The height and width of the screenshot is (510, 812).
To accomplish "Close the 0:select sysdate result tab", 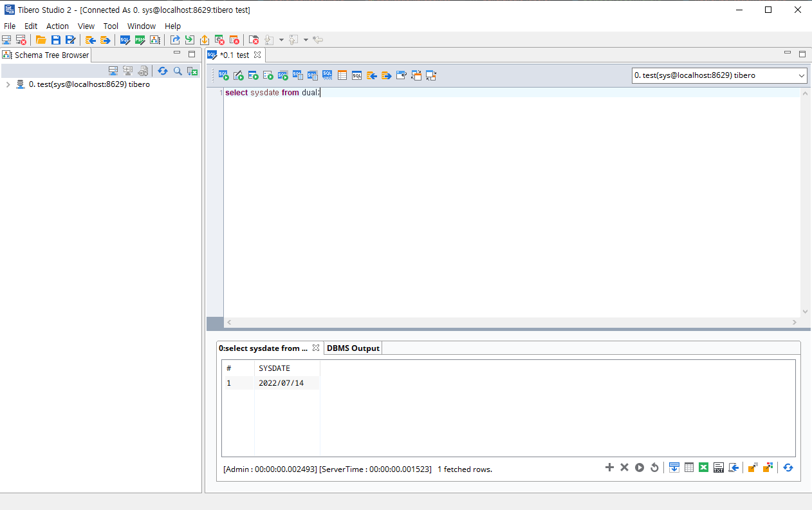I will pos(316,348).
